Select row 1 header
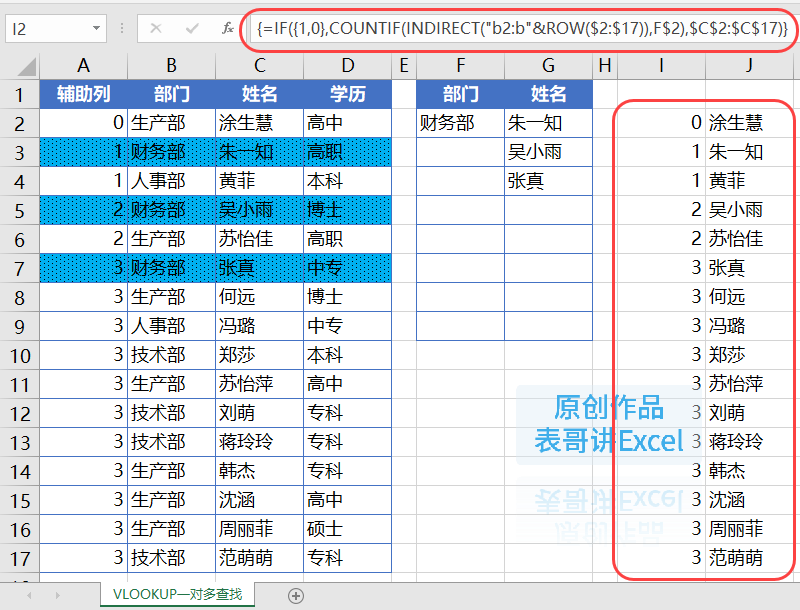The height and width of the screenshot is (610, 800). 19,94
